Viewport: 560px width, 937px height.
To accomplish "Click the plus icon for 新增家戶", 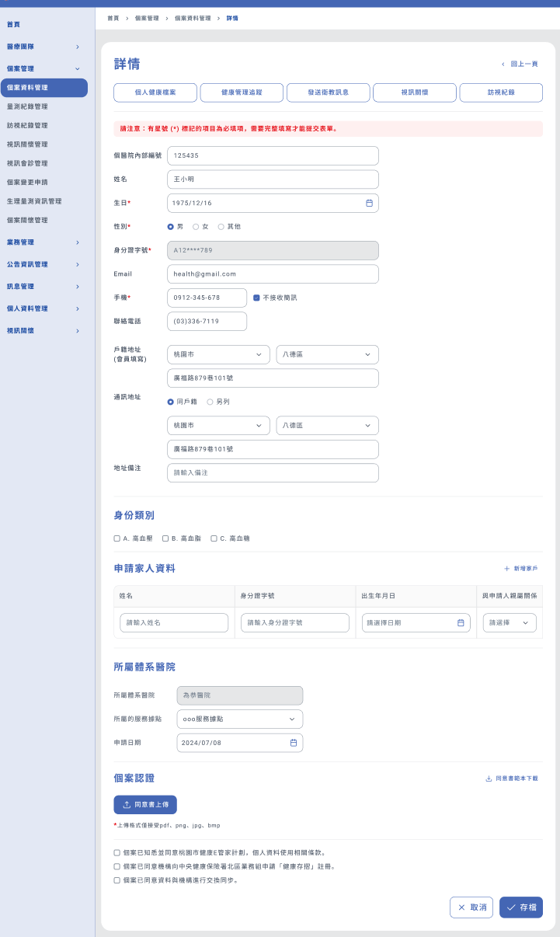I will [x=507, y=569].
